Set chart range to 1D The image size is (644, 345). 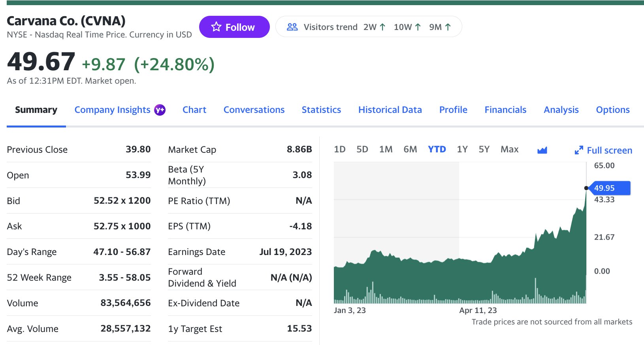coord(340,149)
